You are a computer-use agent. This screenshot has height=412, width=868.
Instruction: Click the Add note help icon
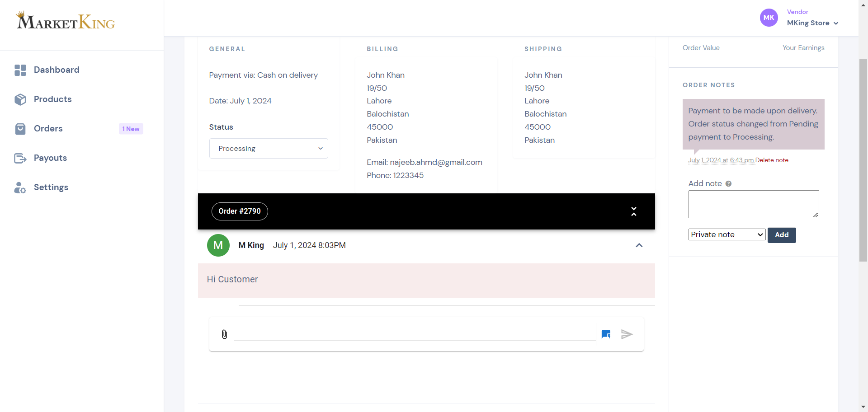[728, 184]
